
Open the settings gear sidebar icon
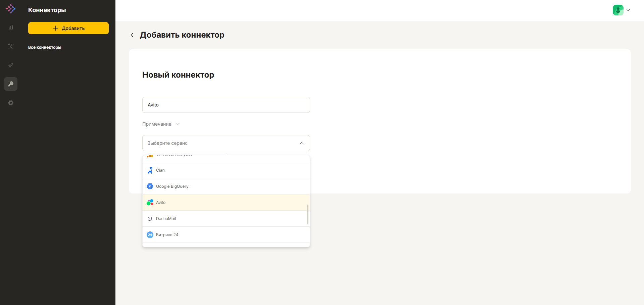click(11, 103)
